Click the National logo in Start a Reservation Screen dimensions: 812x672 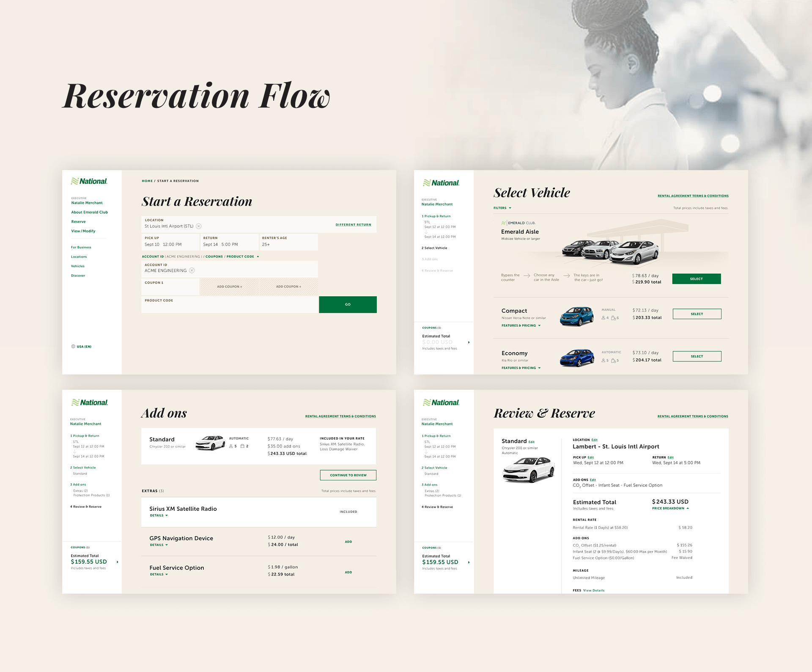click(x=89, y=181)
